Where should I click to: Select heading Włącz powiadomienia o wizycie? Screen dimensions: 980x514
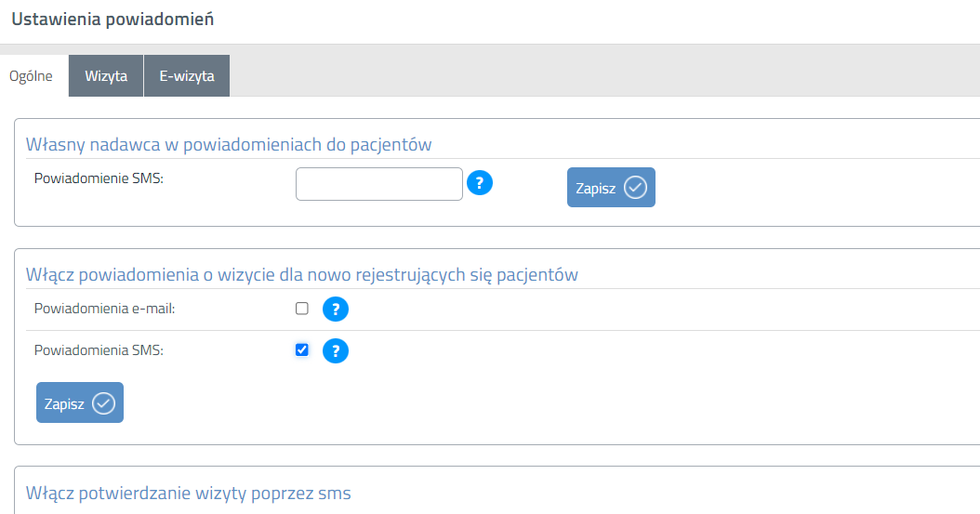pos(302,275)
